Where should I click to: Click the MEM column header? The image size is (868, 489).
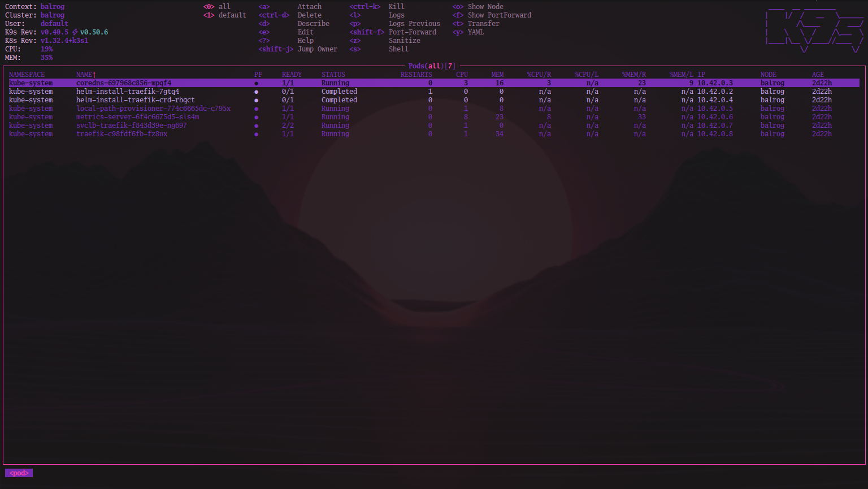497,75
